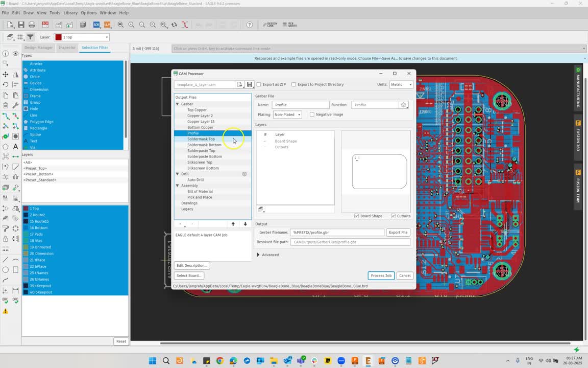
Task: Select the Text tool in left toolbar
Action: pos(15,147)
